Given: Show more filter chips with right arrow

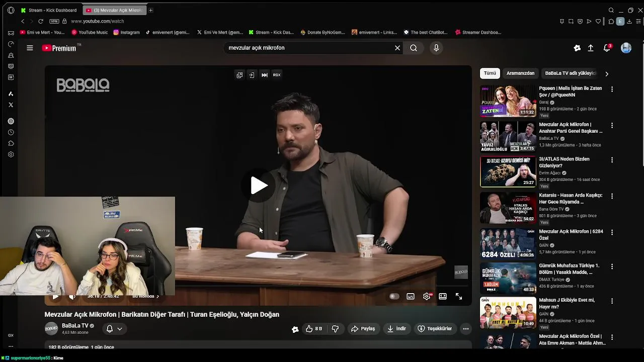Looking at the screenshot, I should (606, 73).
